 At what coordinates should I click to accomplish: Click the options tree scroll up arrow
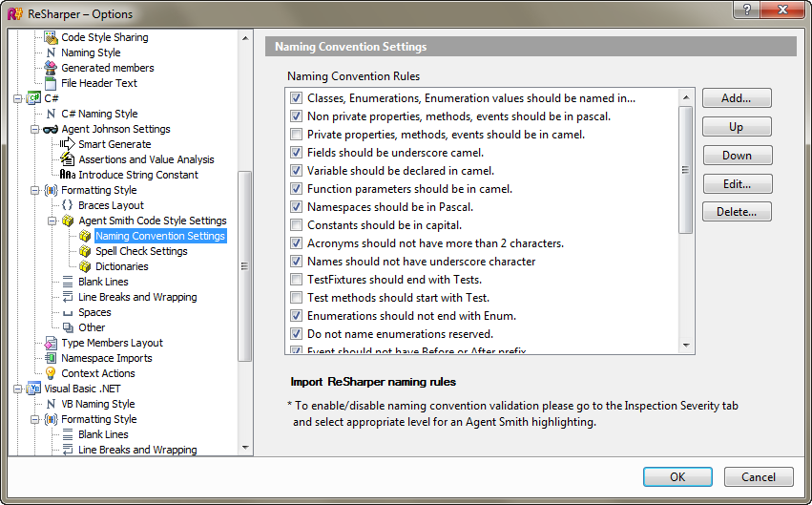click(x=245, y=38)
